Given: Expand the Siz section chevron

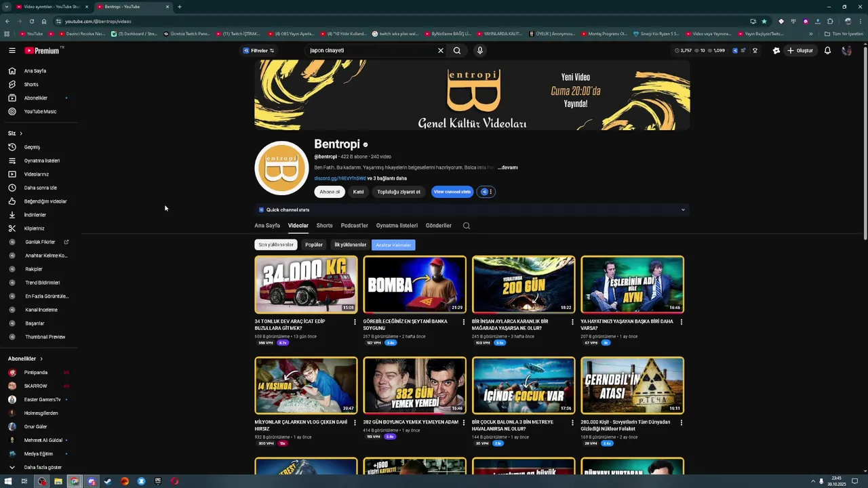Looking at the screenshot, I should 21,134.
